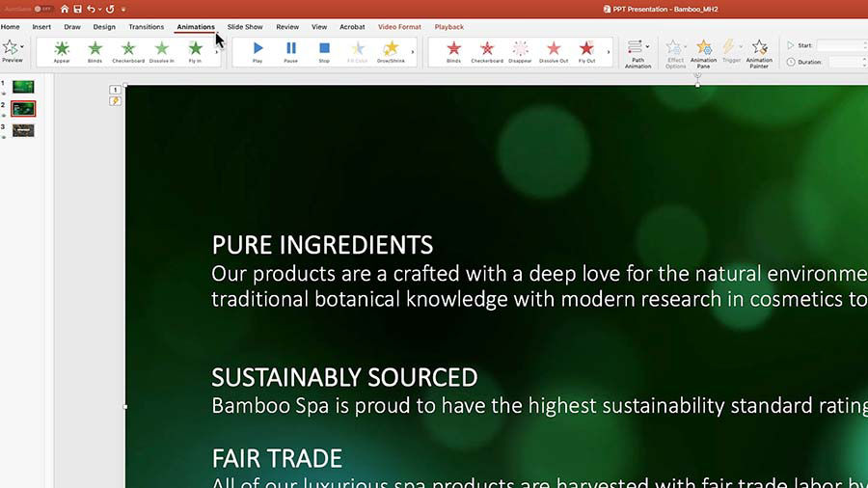Click the FAIR TRADE heading text
Screen dimensions: 868x488
(x=277, y=458)
